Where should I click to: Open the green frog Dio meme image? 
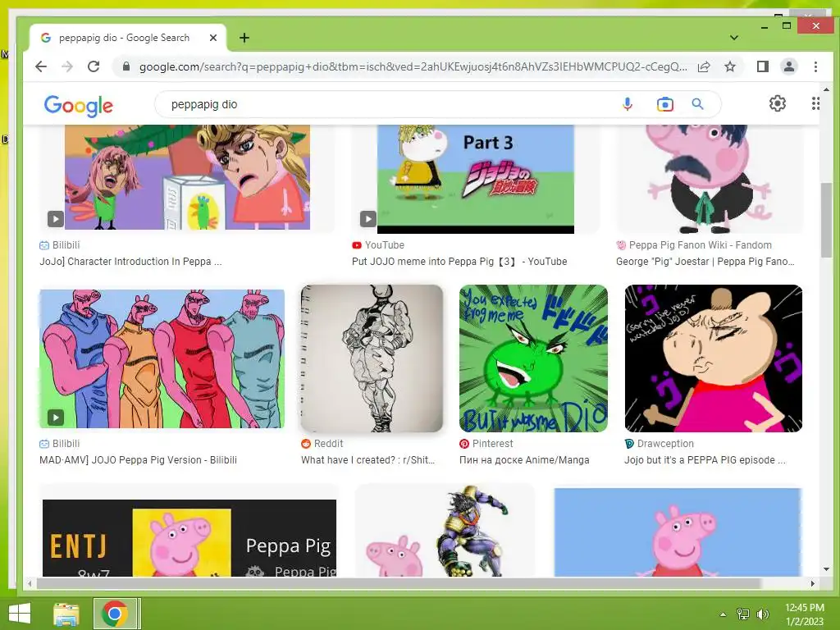533,358
